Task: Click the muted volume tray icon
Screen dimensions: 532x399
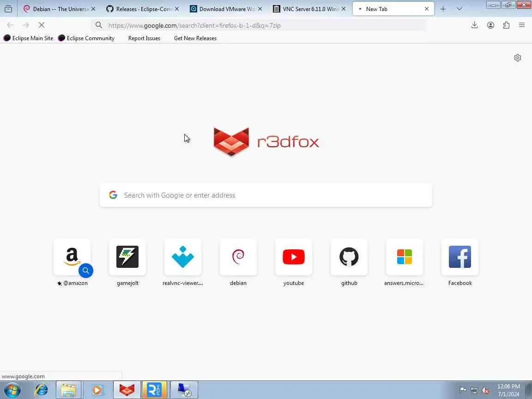Action: click(485, 390)
